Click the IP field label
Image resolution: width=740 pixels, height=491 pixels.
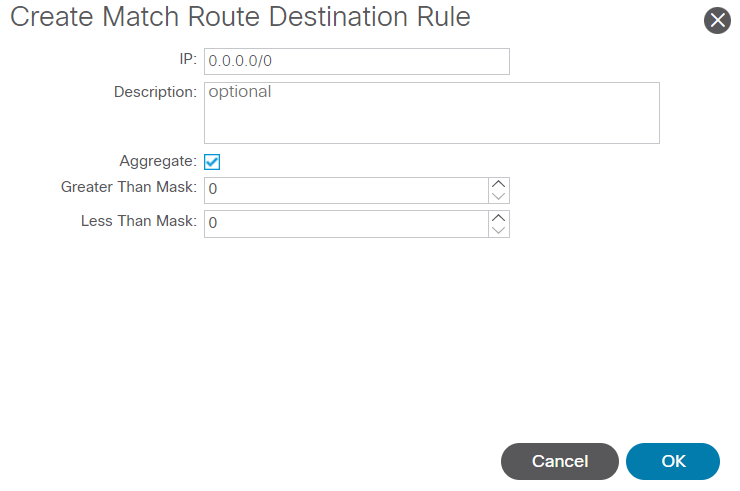click(x=188, y=60)
